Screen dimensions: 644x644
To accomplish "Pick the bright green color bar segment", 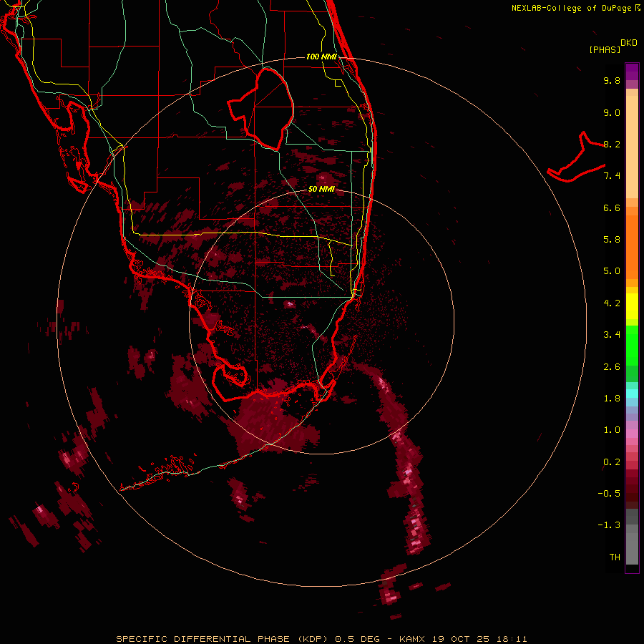I will [x=632, y=346].
